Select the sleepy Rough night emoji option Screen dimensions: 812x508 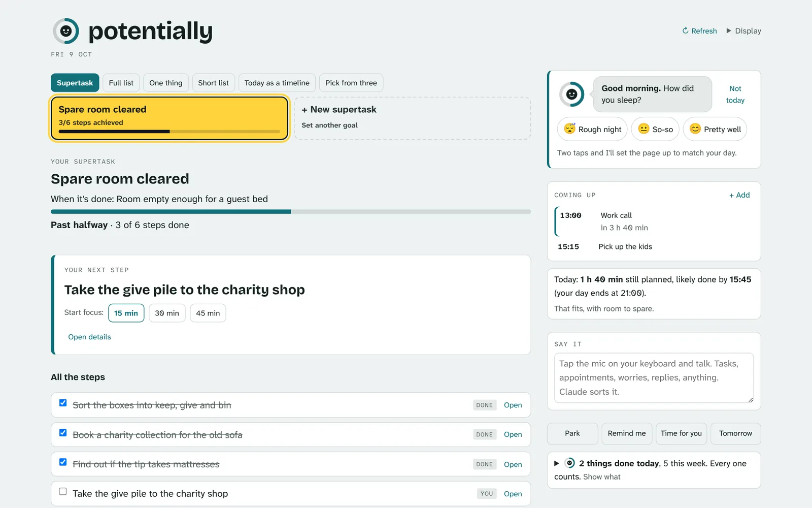click(592, 129)
